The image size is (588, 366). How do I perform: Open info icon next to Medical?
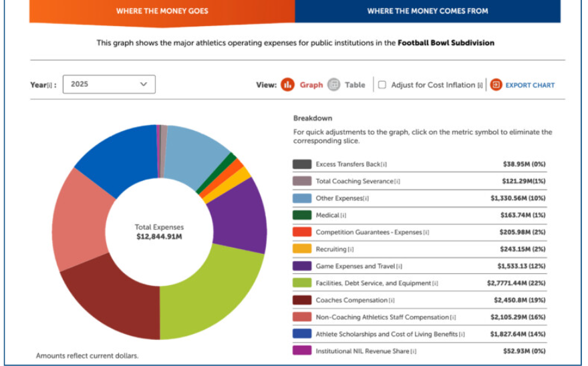[x=343, y=215]
